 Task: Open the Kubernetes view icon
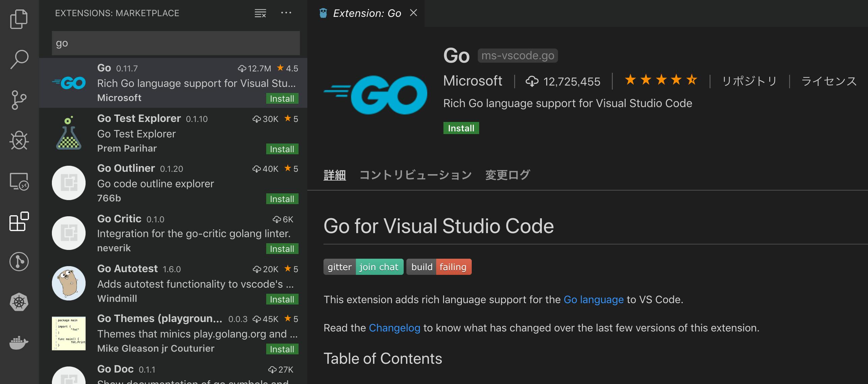pyautogui.click(x=19, y=302)
